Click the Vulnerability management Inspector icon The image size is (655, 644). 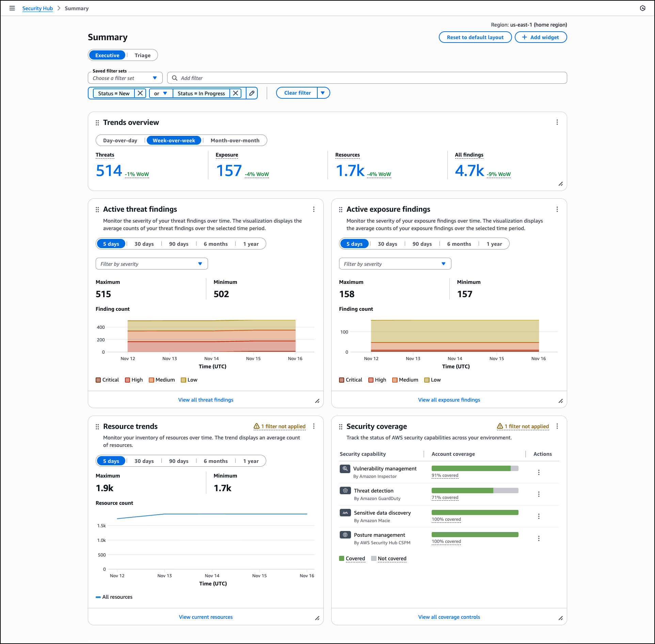345,469
